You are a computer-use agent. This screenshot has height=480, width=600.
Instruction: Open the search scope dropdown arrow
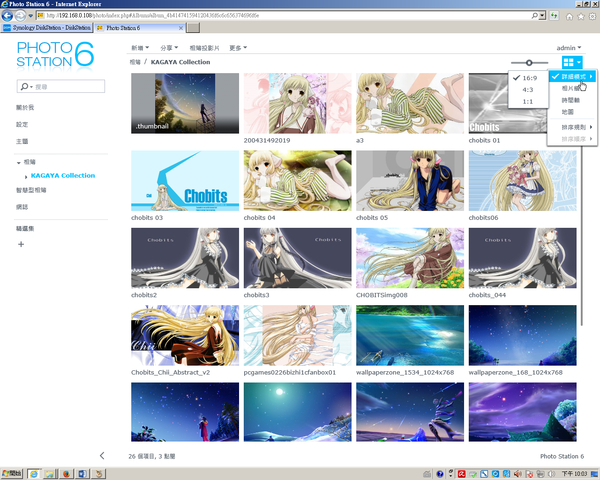coord(31,87)
